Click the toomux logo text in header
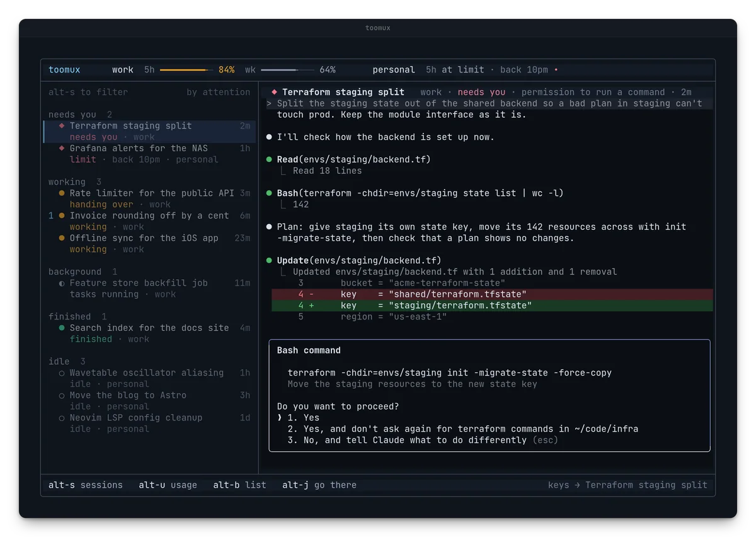756x540 pixels. tap(64, 70)
